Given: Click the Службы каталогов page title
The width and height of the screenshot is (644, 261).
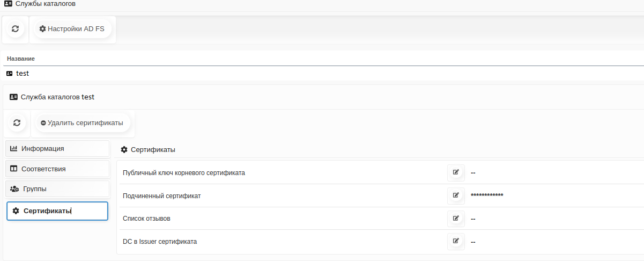Looking at the screenshot, I should pyautogui.click(x=45, y=4).
